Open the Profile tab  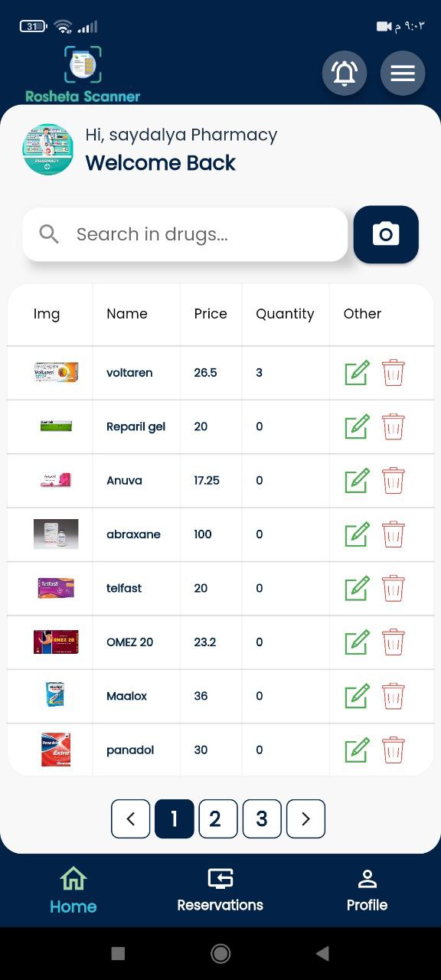(x=367, y=888)
